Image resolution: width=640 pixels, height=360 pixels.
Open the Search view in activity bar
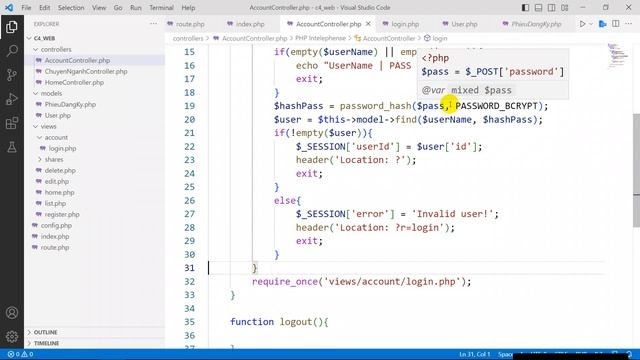click(11, 51)
